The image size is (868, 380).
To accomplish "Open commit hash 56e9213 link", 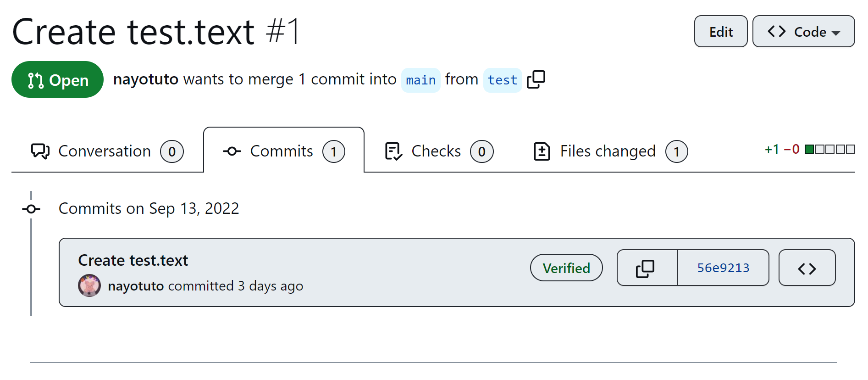I will [x=723, y=268].
